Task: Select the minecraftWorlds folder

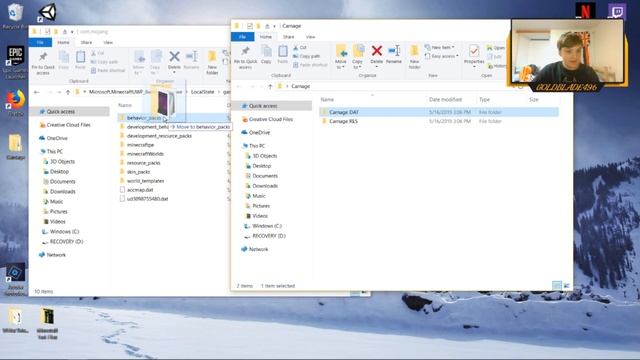Action: pyautogui.click(x=145, y=154)
